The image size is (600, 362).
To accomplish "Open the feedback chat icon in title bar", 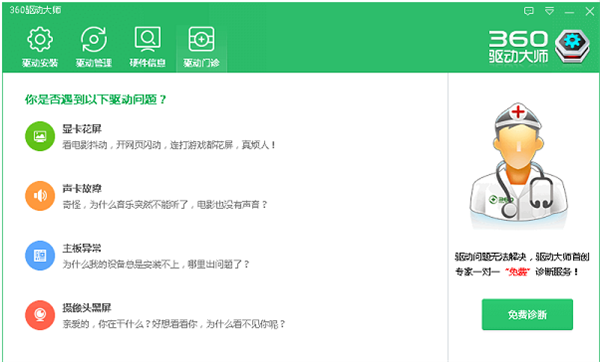I will click(529, 11).
